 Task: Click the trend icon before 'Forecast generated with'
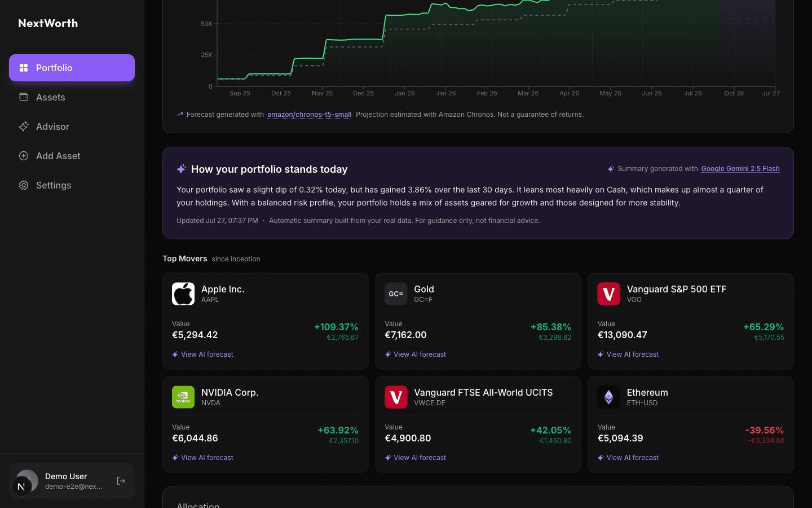[x=180, y=115]
